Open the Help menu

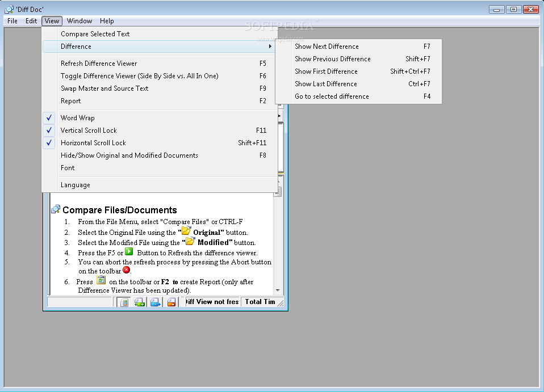tap(107, 21)
